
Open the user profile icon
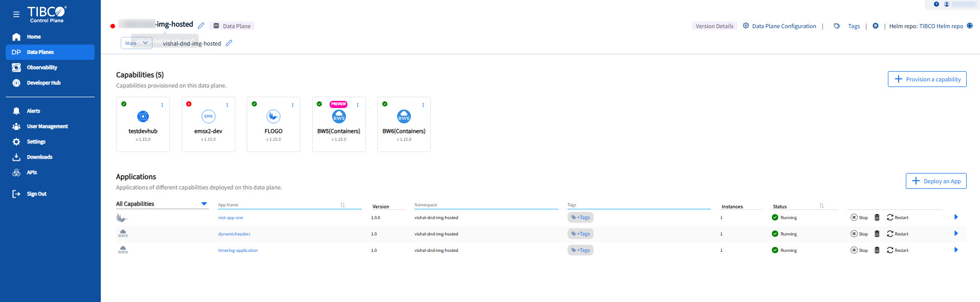coord(947,4)
